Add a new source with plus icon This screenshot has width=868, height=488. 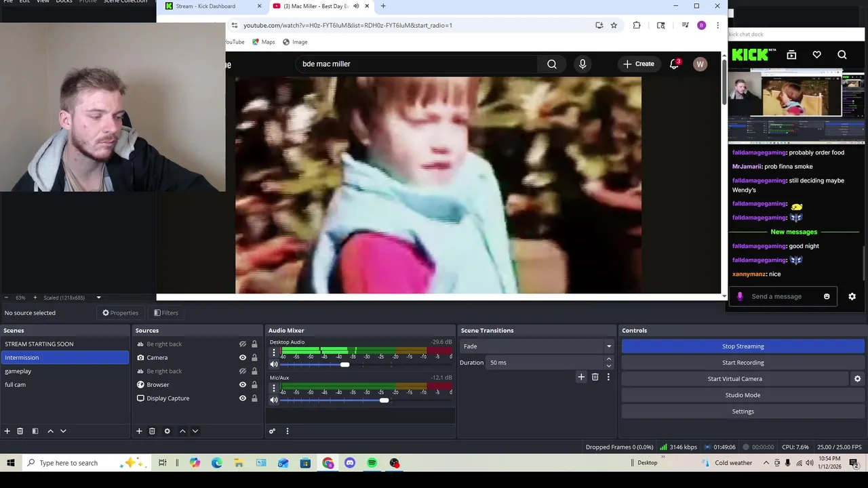(x=139, y=431)
